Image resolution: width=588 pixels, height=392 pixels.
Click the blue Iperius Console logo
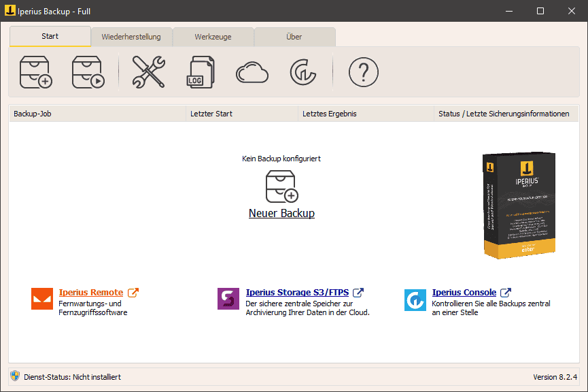[415, 299]
